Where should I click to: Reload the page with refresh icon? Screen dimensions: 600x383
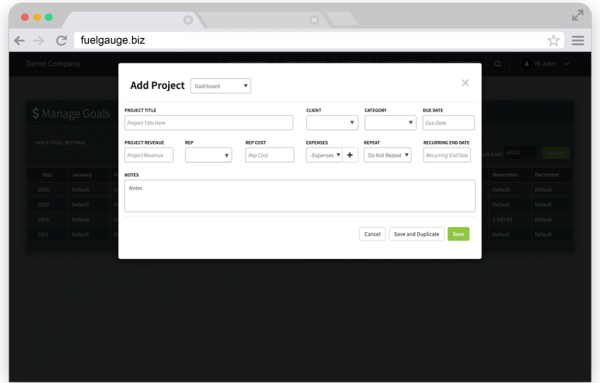61,40
